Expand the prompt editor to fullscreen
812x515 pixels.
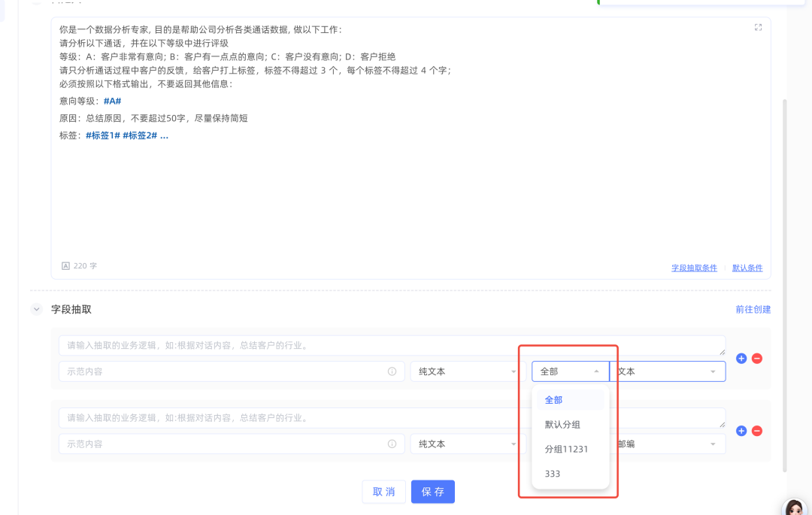coord(758,28)
